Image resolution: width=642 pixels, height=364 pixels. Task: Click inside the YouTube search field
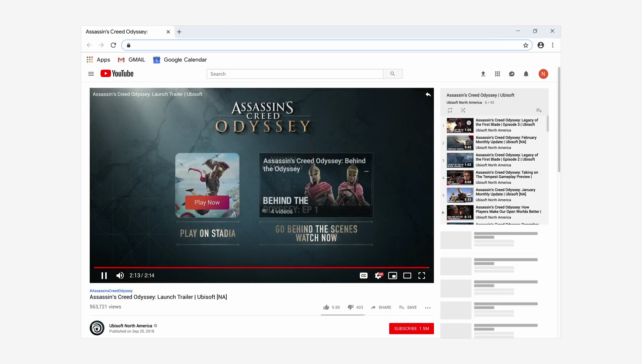click(x=294, y=74)
